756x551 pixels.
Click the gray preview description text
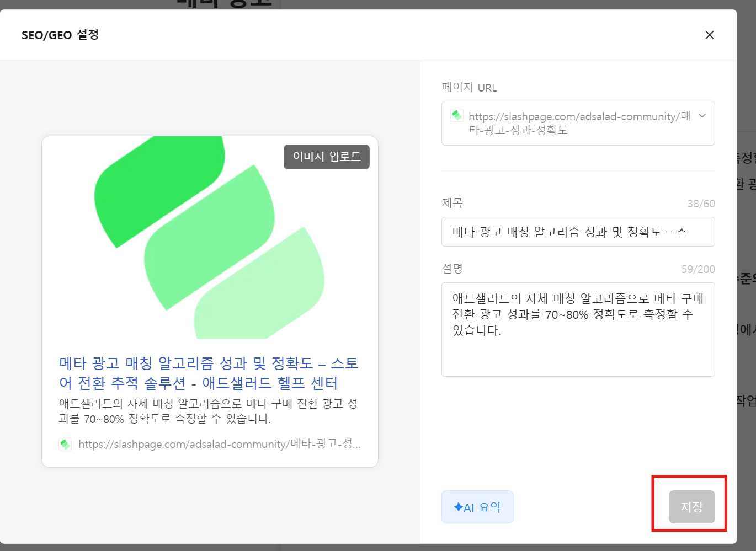point(209,411)
